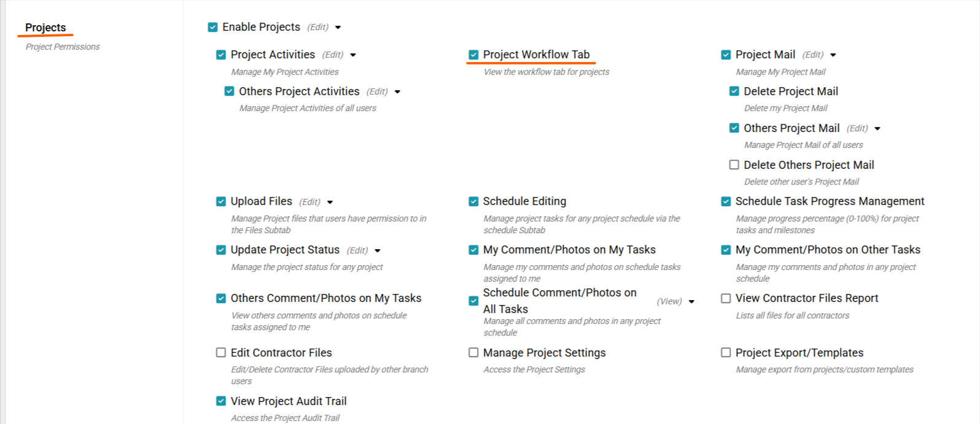Enable the Edit Contractor Files permission
Screen dimensions: 980x424
click(x=221, y=353)
